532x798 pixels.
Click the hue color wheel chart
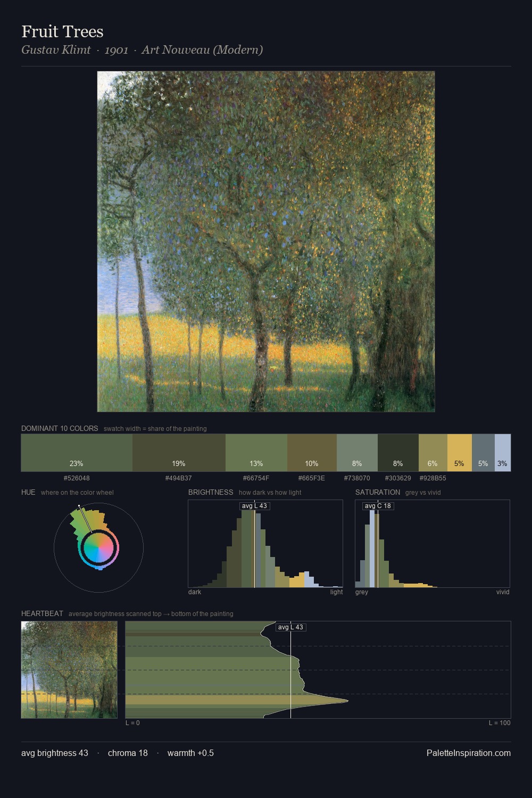point(98,547)
